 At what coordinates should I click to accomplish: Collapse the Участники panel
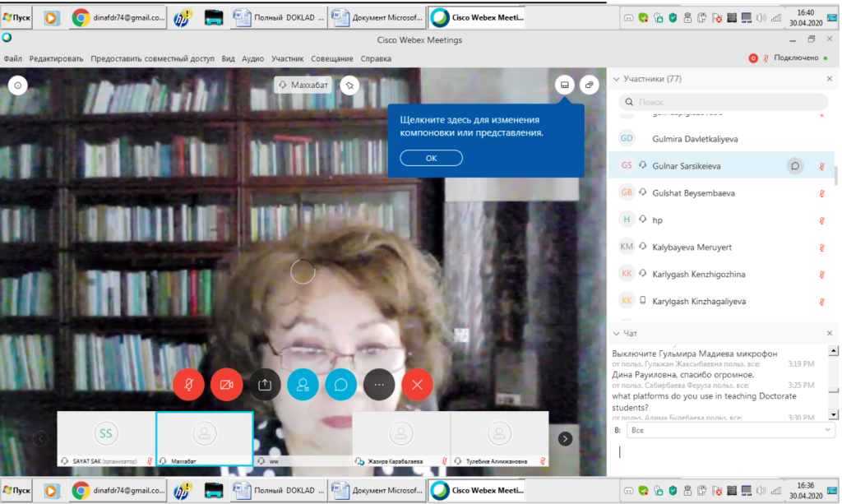[615, 79]
